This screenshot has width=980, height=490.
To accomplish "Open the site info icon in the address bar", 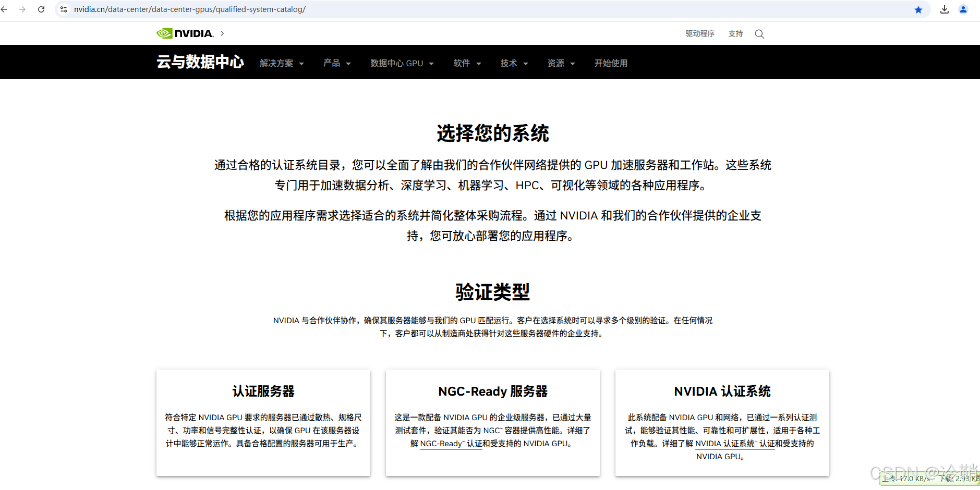I will (64, 9).
